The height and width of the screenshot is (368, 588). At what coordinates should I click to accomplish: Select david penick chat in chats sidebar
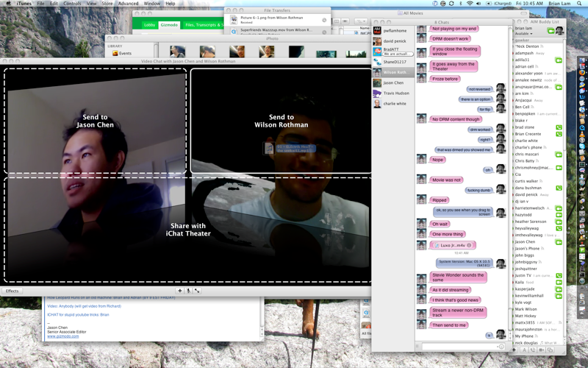pyautogui.click(x=393, y=41)
